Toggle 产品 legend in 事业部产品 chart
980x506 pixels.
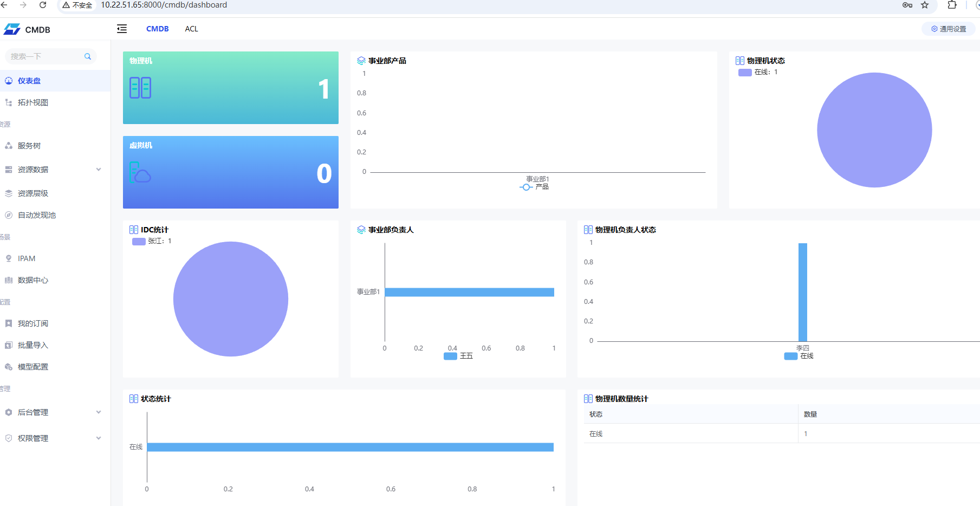tap(534, 187)
